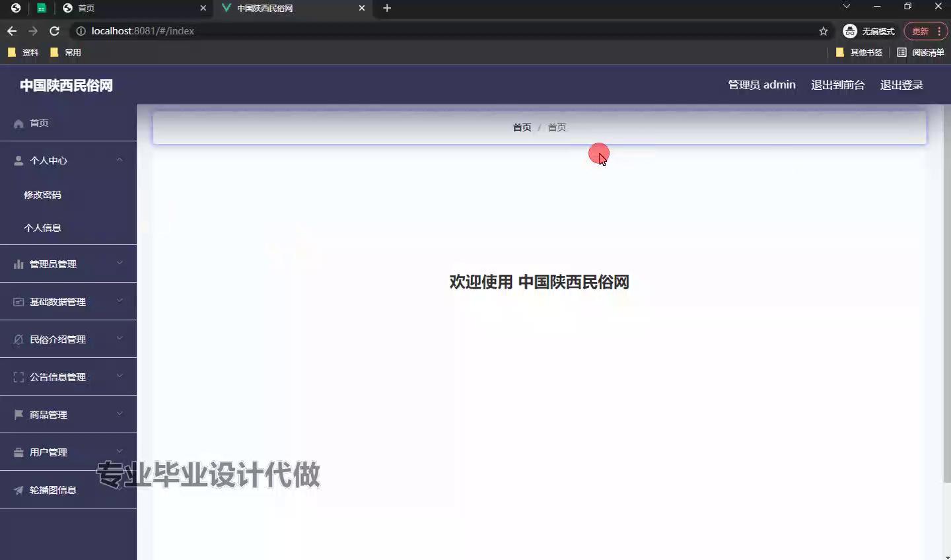Click the bar chart icon for 管理员管理
Image resolution: width=951 pixels, height=560 pixels.
(x=18, y=264)
